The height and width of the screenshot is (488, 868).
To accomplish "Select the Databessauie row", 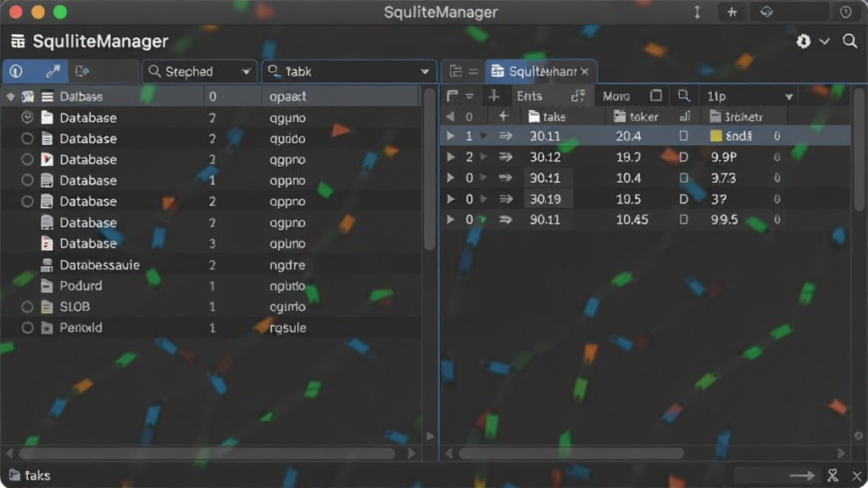I will coord(210,265).
